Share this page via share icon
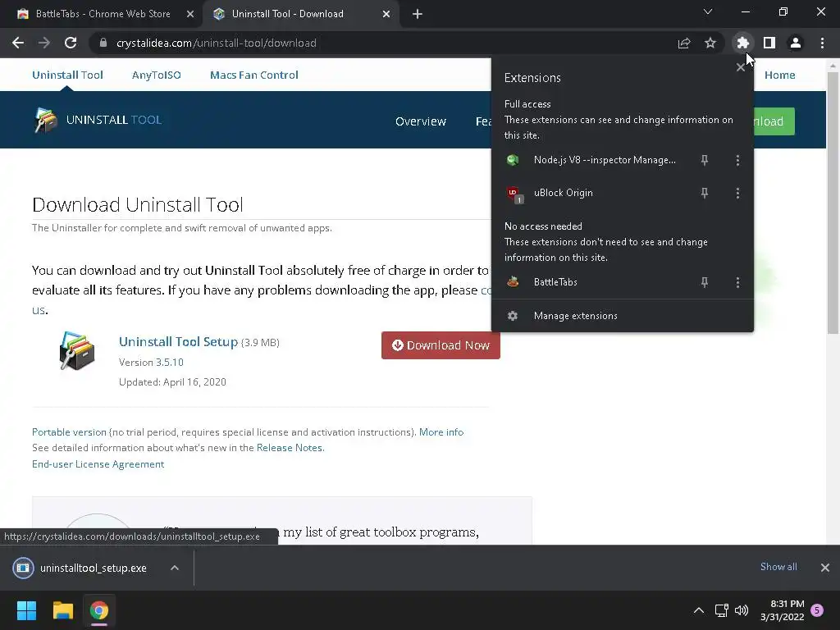This screenshot has height=630, width=840. coord(684,43)
